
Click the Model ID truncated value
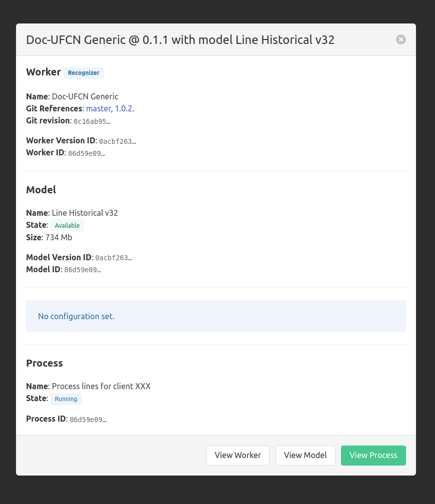pos(82,270)
